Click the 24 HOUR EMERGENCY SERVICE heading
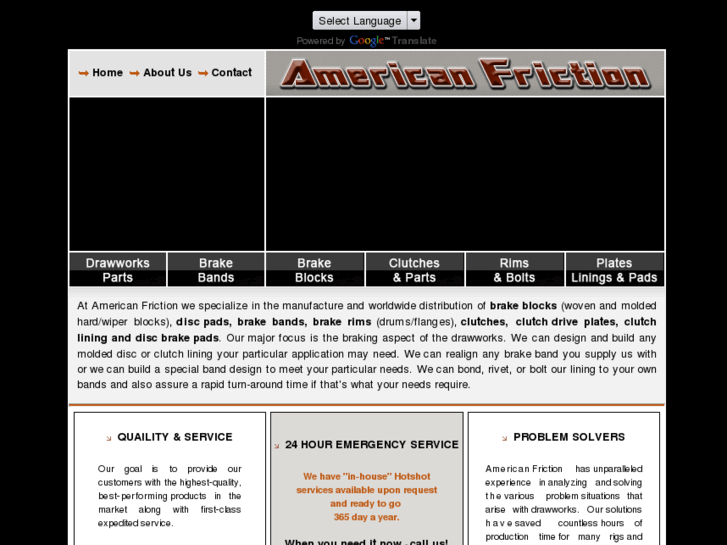This screenshot has width=727, height=545. tap(372, 445)
